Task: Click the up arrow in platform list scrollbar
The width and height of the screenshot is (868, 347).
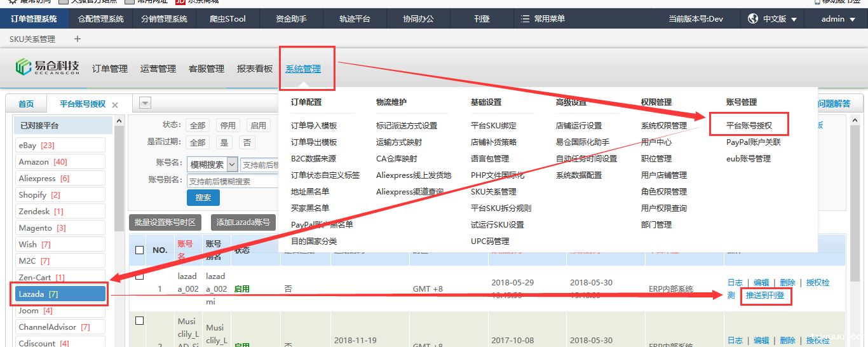Action: [x=119, y=120]
